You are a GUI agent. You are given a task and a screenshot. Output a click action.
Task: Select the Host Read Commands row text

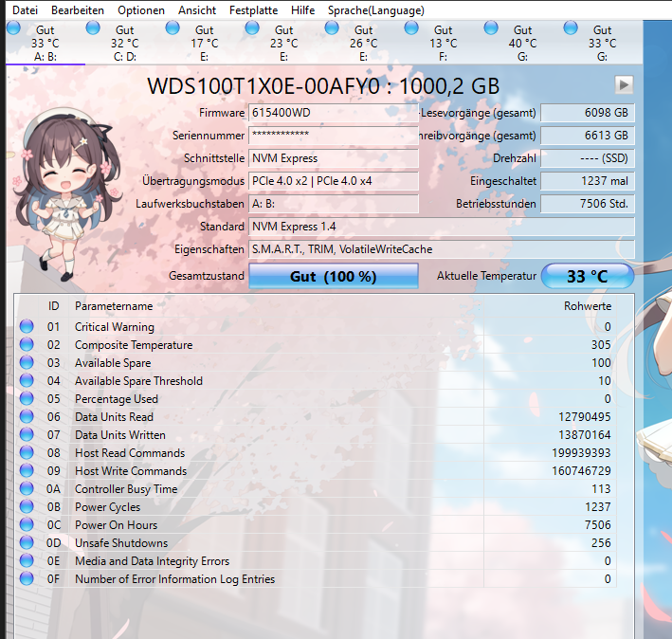point(130,453)
